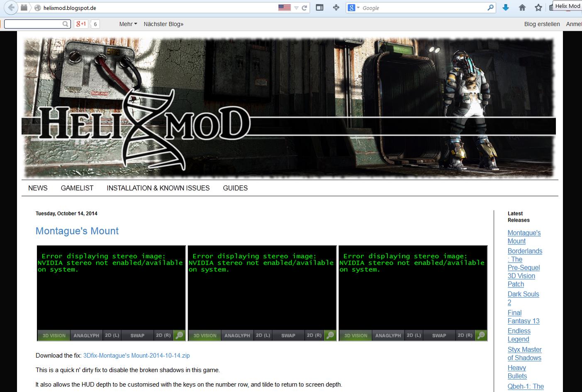Select 2D (L) mode on third viewer
The width and height of the screenshot is (582, 392).
pyautogui.click(x=414, y=336)
